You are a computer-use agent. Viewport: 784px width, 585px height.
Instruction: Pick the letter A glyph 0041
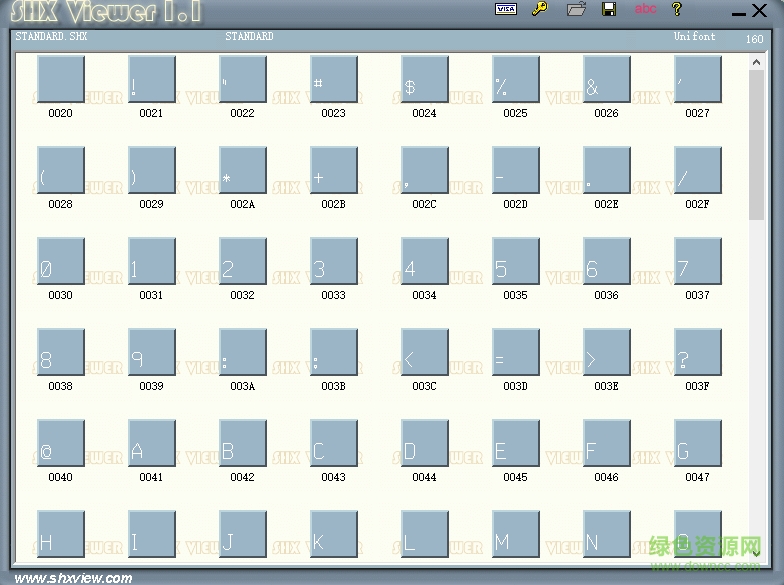(151, 443)
